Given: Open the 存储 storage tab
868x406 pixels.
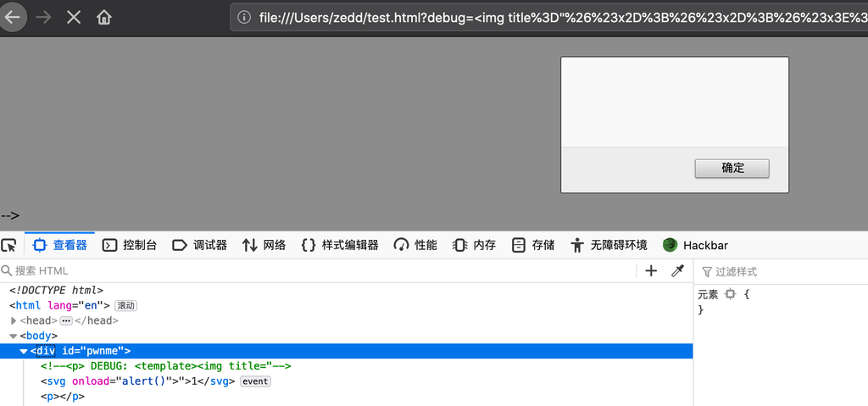Looking at the screenshot, I should click(533, 245).
